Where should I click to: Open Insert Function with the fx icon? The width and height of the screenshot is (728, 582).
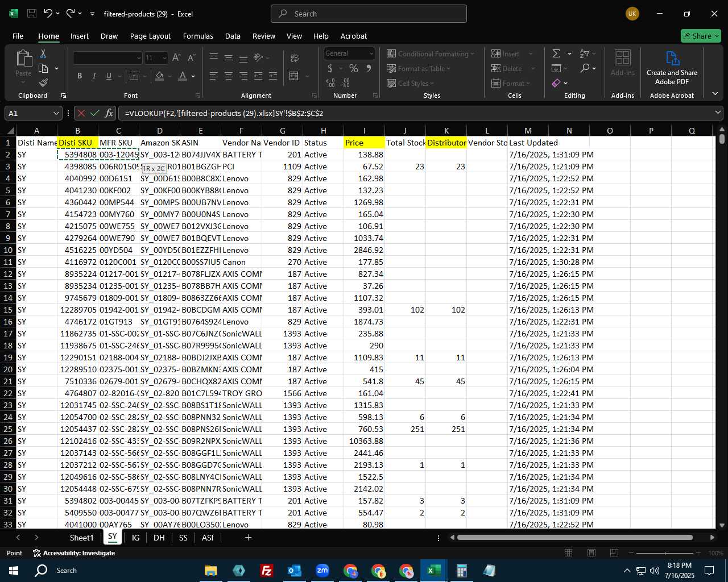point(109,113)
